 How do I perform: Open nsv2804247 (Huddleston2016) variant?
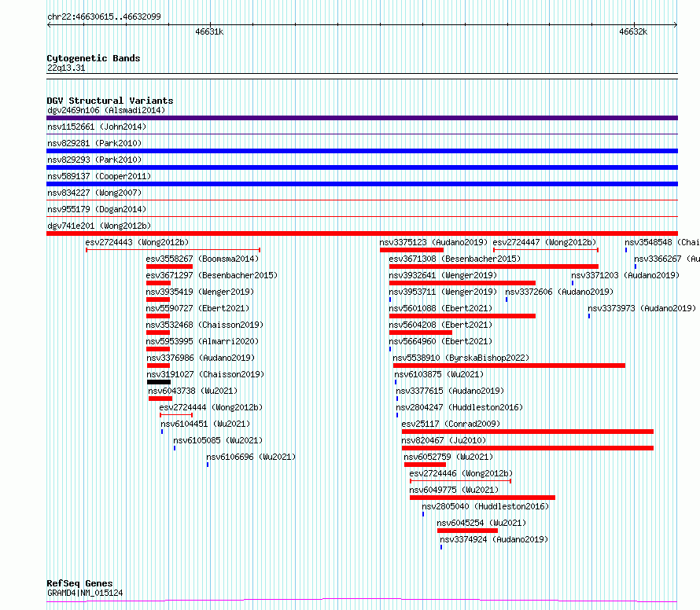[x=459, y=407]
